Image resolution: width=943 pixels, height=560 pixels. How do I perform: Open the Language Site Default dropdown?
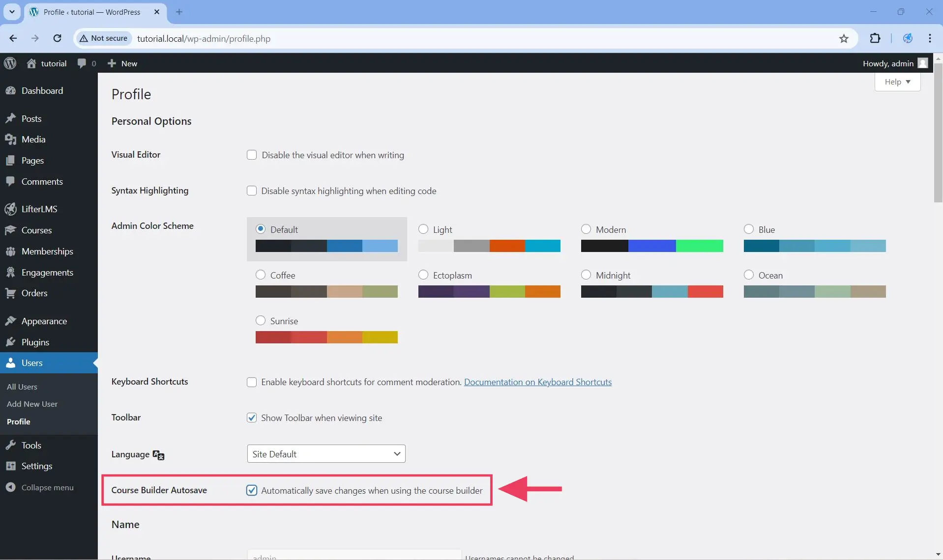[x=326, y=454]
